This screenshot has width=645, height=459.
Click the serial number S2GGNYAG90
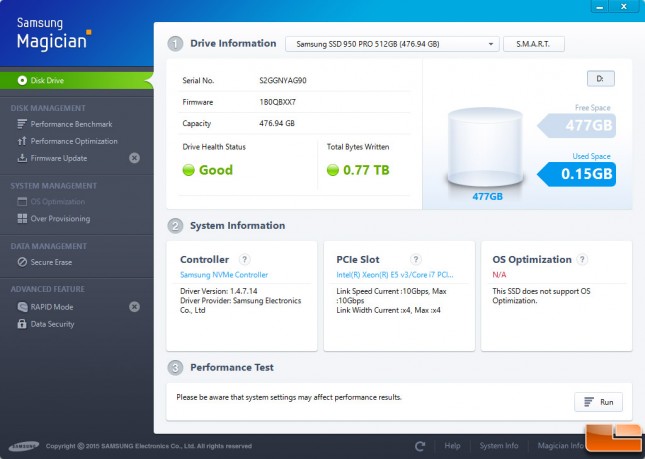283,81
